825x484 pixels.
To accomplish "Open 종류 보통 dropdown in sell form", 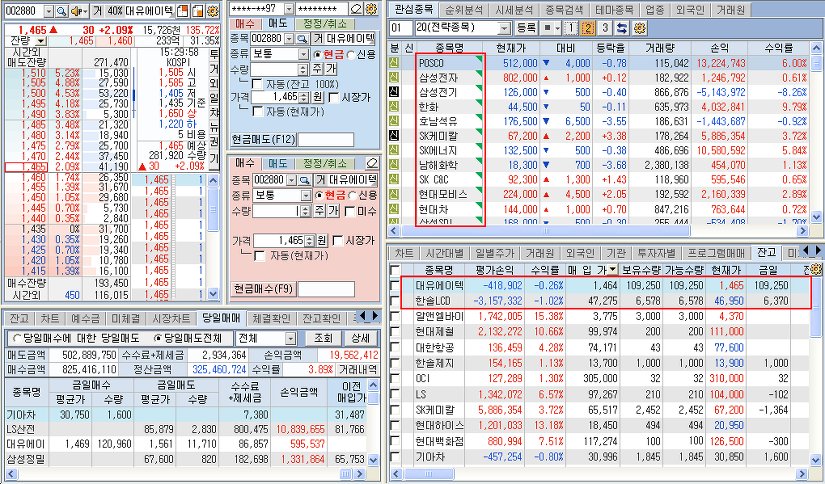I will pos(304,54).
